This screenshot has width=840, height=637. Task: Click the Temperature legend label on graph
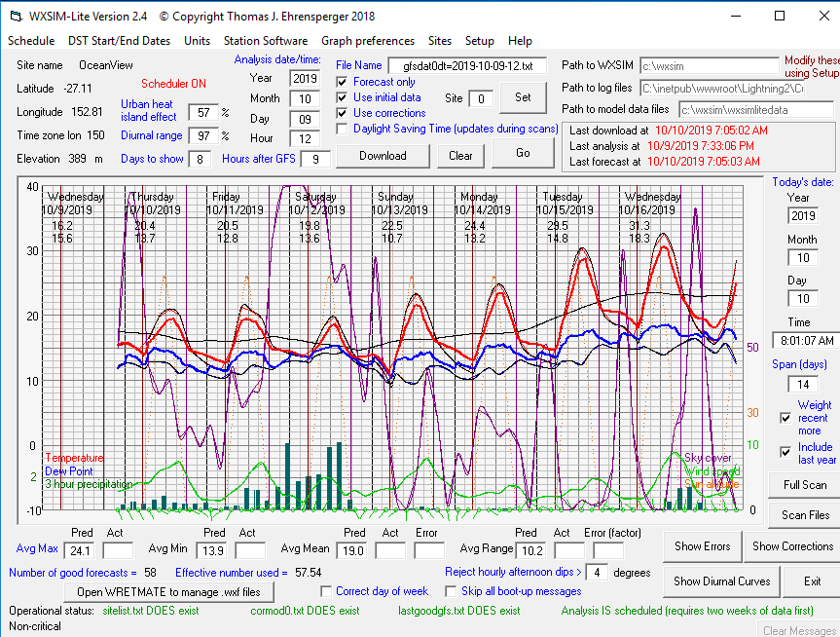tap(75, 458)
